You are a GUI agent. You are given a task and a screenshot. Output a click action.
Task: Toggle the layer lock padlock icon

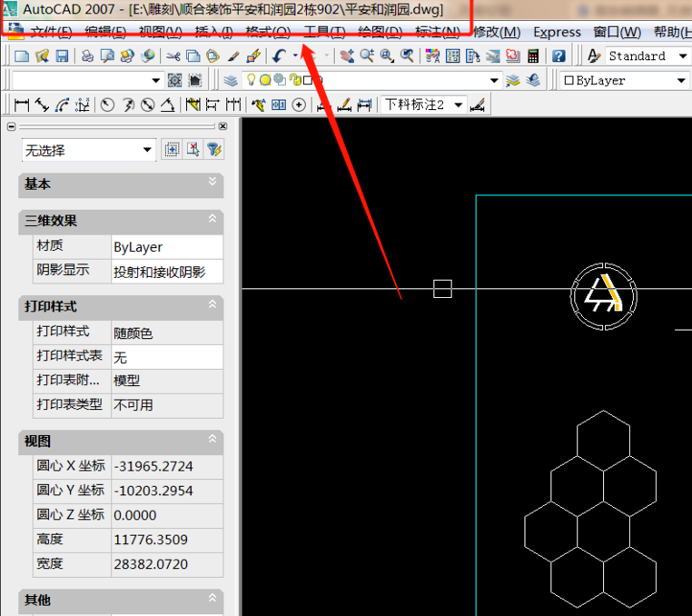(x=295, y=80)
